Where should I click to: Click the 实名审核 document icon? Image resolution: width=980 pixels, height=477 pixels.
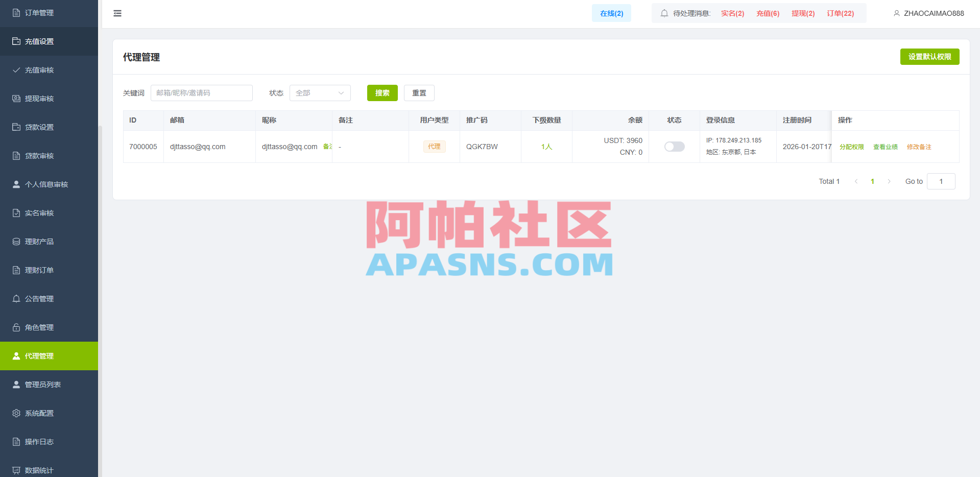pos(16,213)
